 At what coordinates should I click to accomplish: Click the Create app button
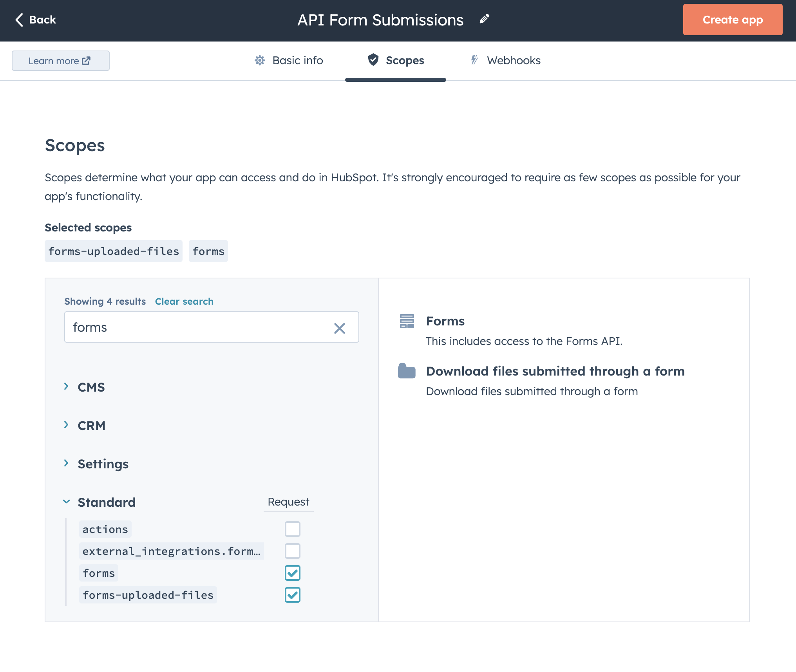(732, 19)
